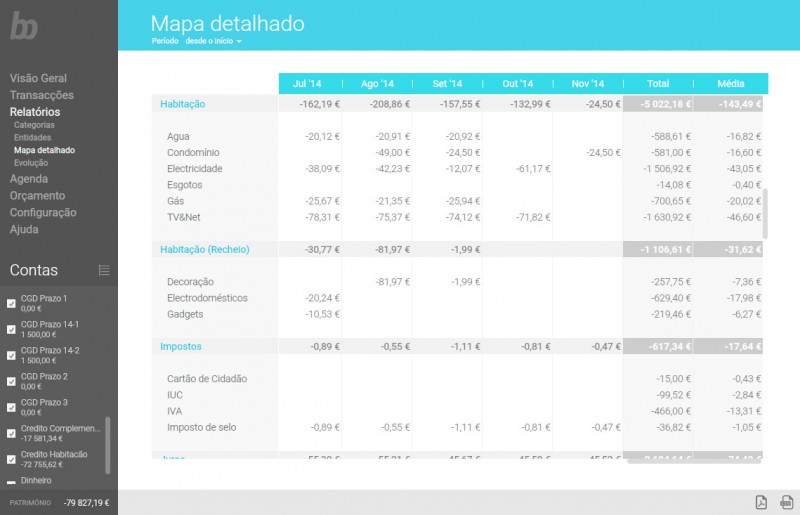800x515 pixels.
Task: Export the report as CSV file
Action: [x=786, y=502]
